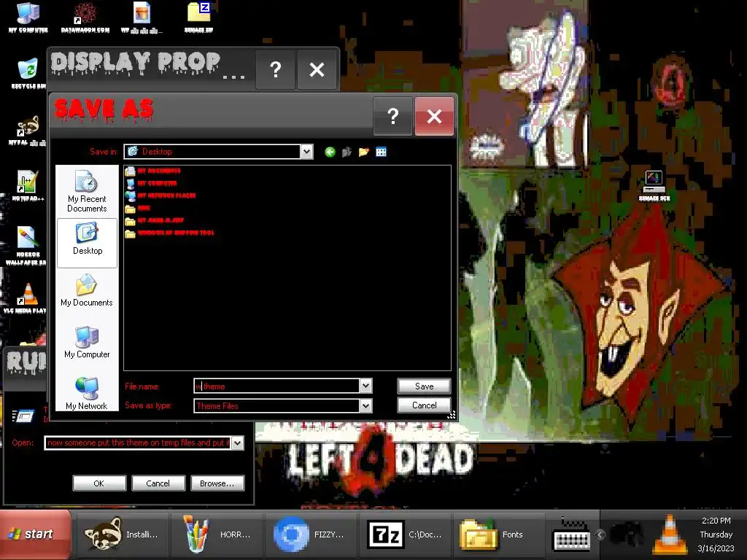747x560 pixels.
Task: Switch to the Fonts taskbar item
Action: 499,534
